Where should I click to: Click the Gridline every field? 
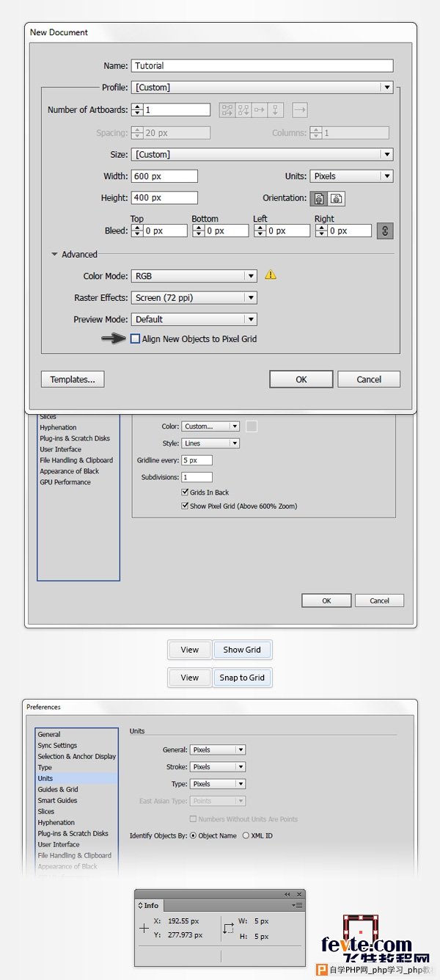[x=197, y=460]
